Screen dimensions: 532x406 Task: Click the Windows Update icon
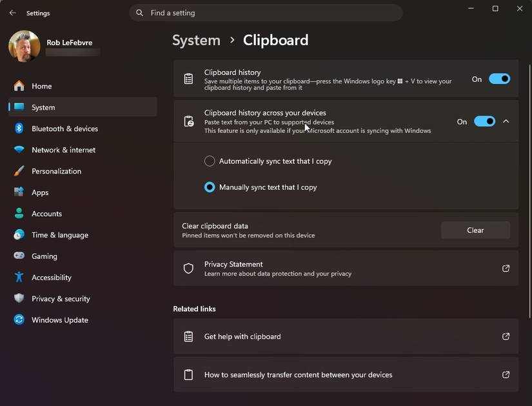point(18,320)
